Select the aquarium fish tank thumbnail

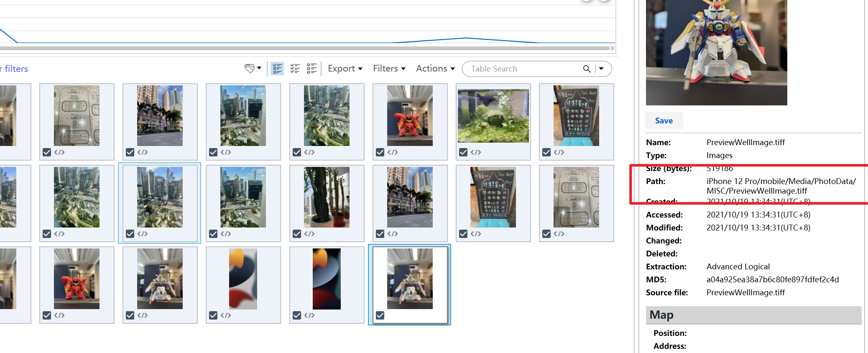pos(493,116)
